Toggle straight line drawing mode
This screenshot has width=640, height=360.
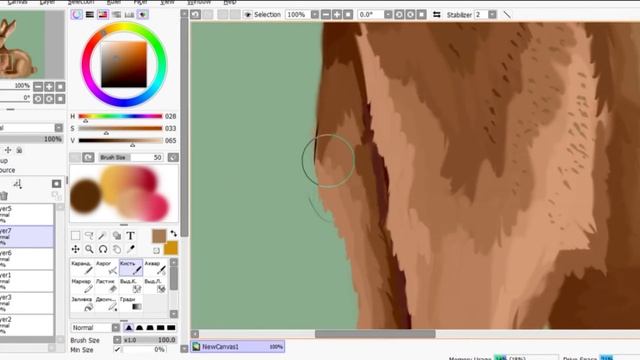(x=507, y=15)
